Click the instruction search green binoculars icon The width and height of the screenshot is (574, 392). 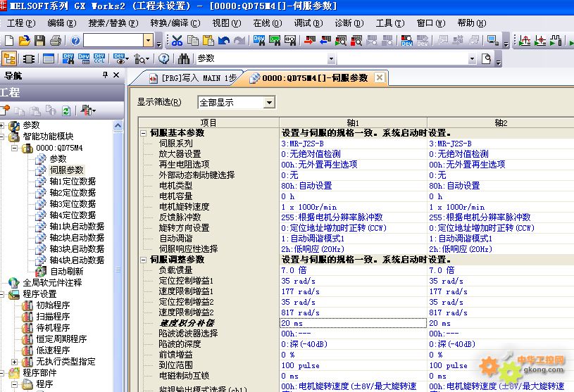click(x=275, y=40)
